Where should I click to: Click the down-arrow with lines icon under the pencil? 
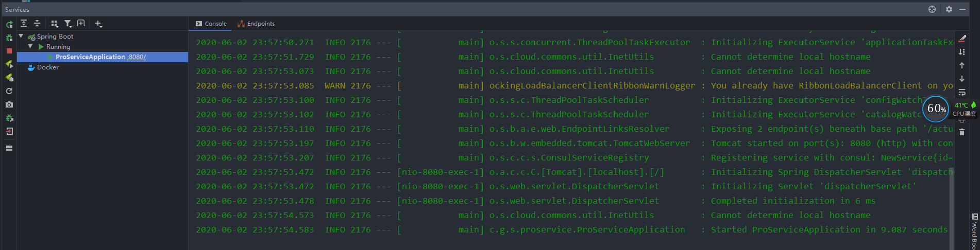point(962,52)
